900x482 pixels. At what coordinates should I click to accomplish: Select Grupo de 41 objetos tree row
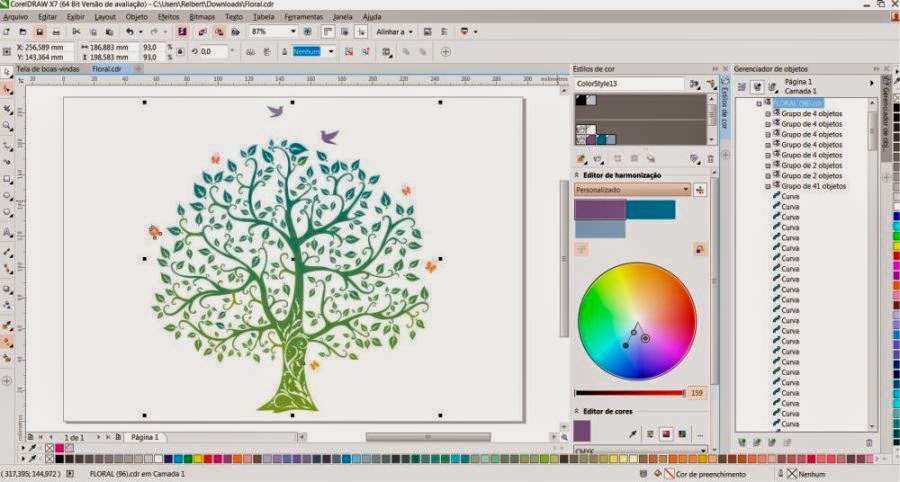point(813,186)
